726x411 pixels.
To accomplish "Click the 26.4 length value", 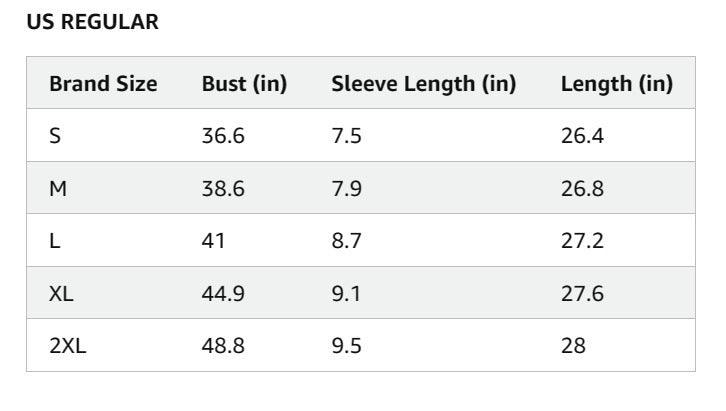I will coord(582,136).
